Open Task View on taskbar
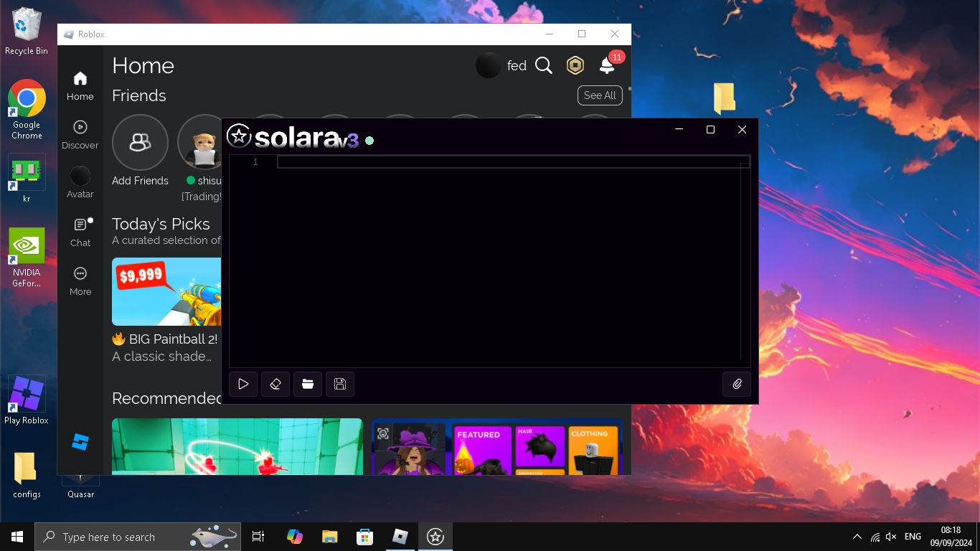 click(258, 537)
